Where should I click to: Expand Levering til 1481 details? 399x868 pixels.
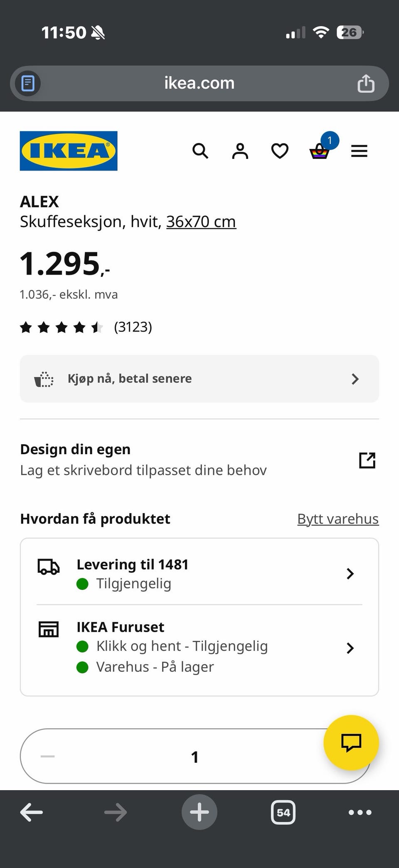(x=199, y=574)
